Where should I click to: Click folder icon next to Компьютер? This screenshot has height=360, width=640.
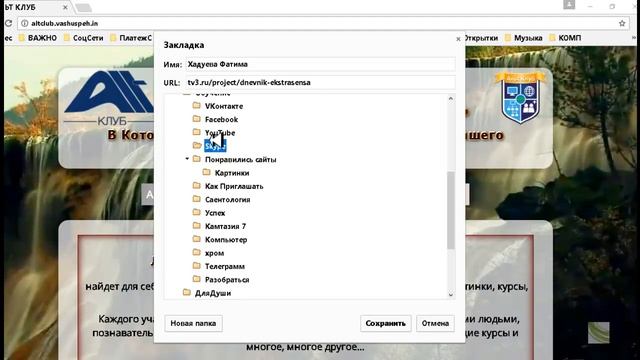coord(197,239)
